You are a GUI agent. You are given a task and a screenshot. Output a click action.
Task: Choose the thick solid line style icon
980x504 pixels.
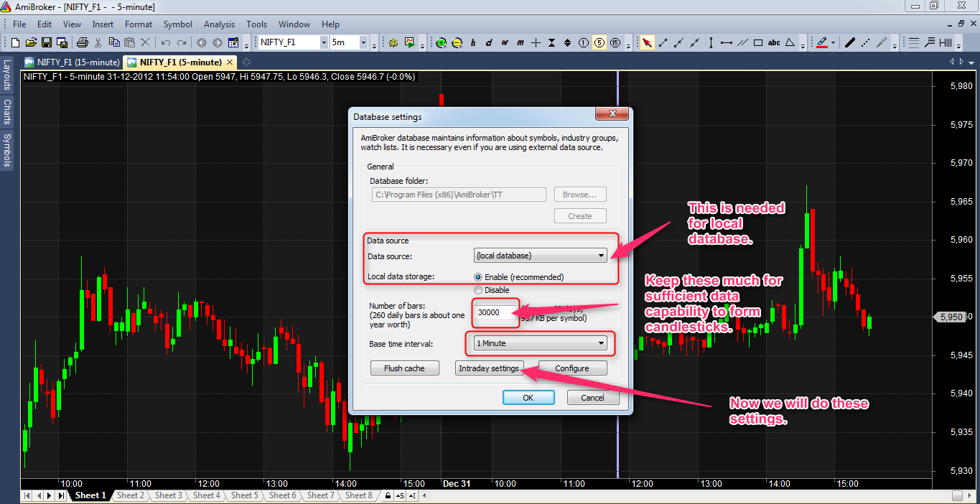coord(850,42)
